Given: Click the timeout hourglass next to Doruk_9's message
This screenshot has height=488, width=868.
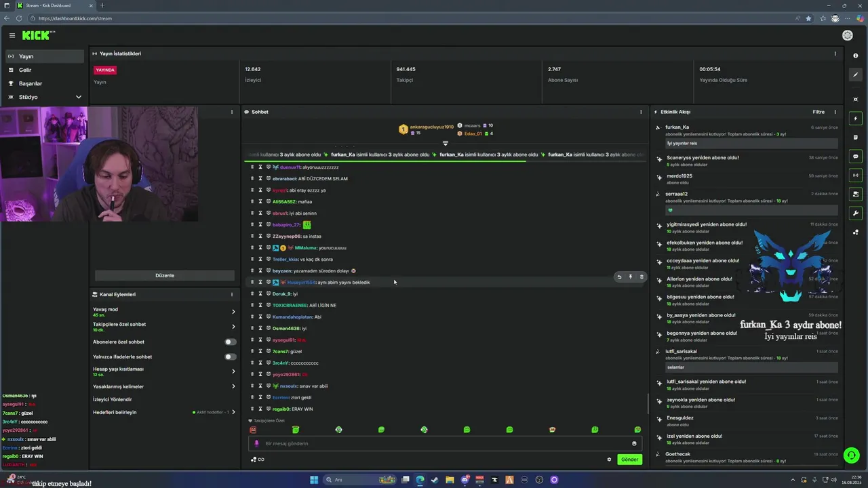Looking at the screenshot, I should [260, 293].
